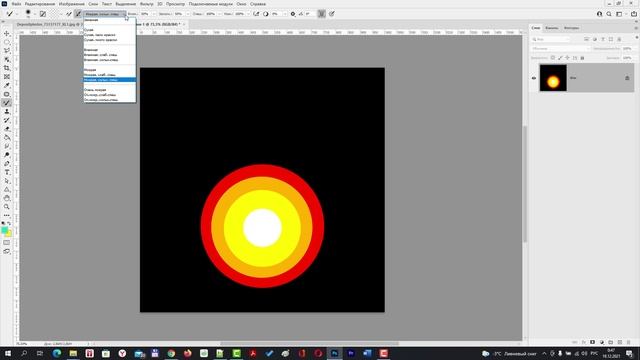Select the Type tool
Viewport: 640px width, 360px height.
(x=7, y=172)
